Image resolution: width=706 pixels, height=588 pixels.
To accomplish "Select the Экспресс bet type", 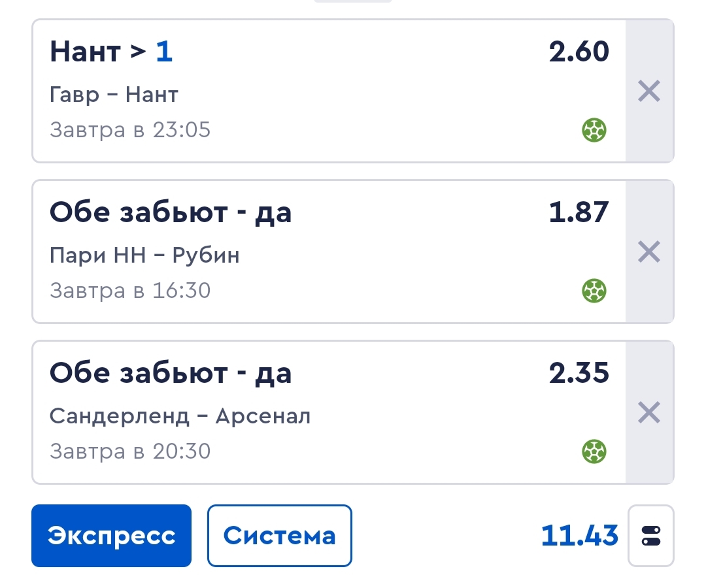I will [111, 536].
